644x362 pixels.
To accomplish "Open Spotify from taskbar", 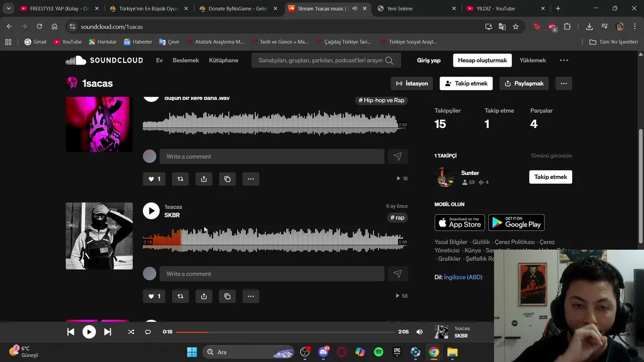I will click(x=378, y=352).
